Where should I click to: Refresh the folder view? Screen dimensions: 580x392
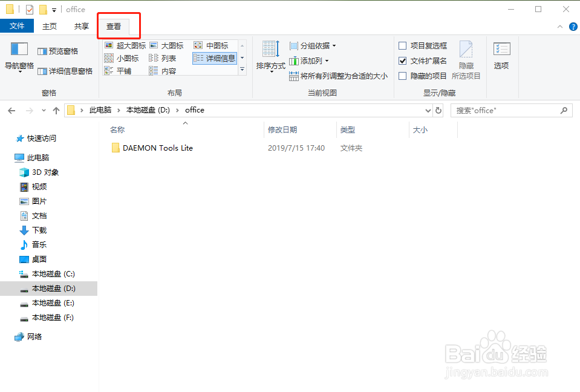click(x=438, y=110)
